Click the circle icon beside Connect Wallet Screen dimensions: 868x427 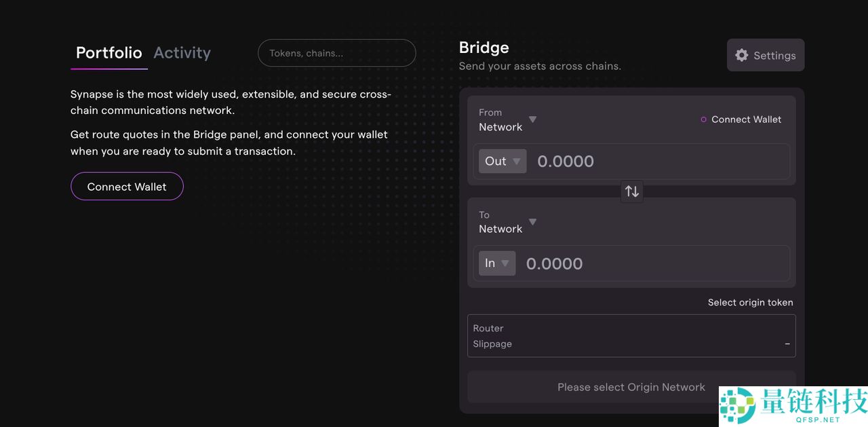tap(703, 119)
